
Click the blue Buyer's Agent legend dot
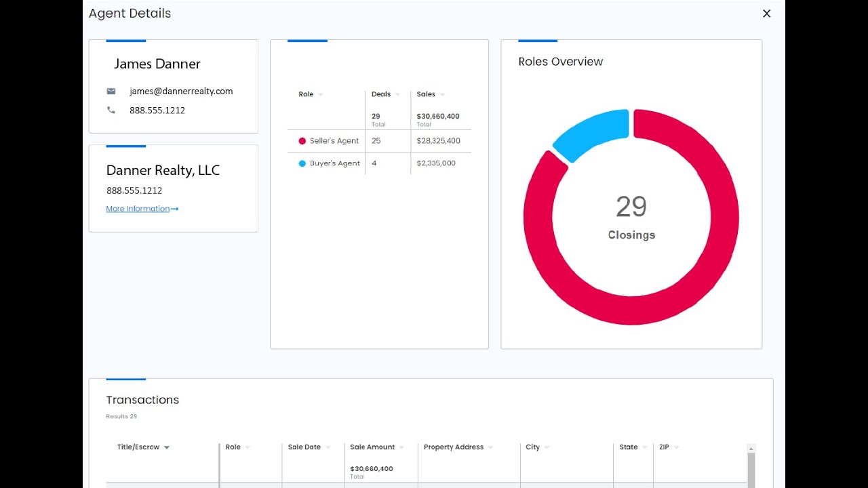pyautogui.click(x=302, y=163)
